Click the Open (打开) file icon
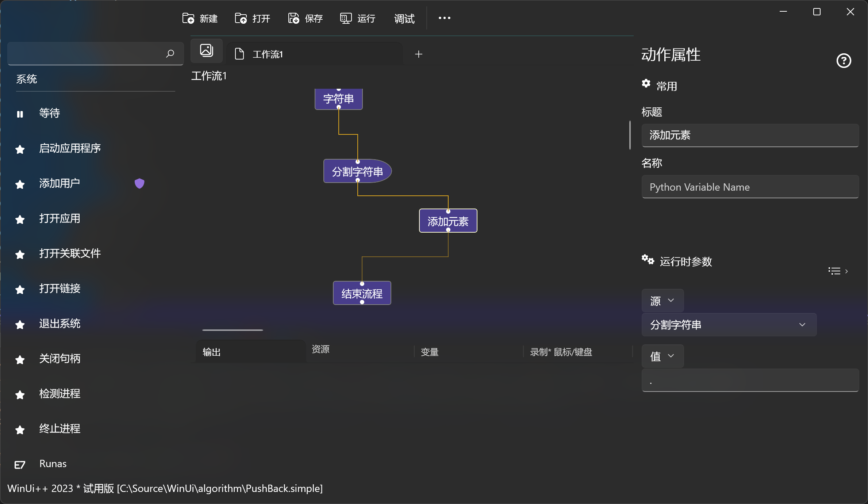The width and height of the screenshot is (868, 504). (241, 18)
